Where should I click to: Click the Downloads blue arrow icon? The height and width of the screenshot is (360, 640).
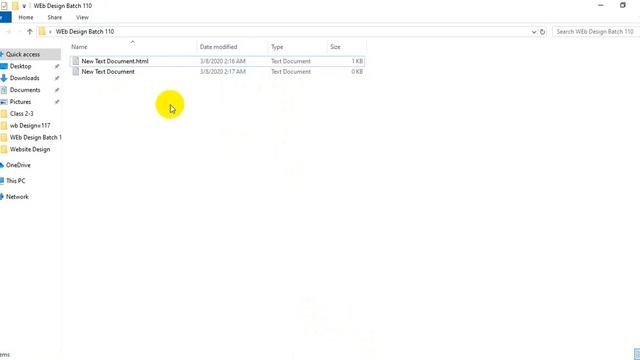[4, 78]
